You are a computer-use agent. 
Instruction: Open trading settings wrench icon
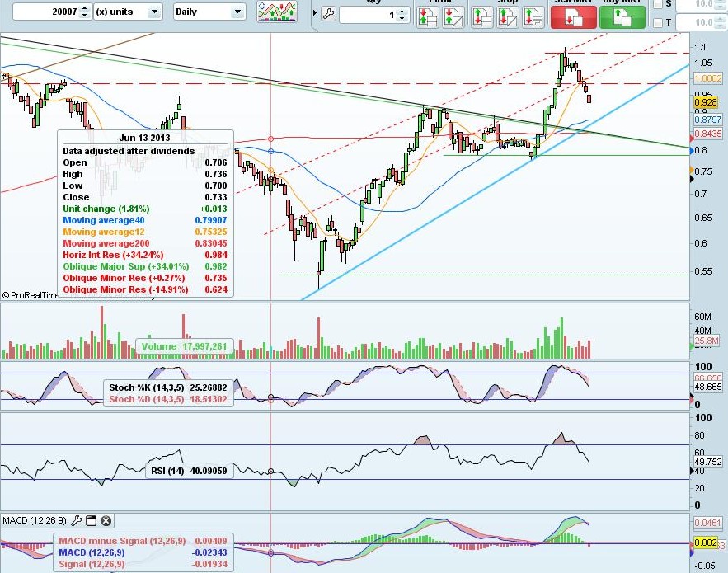click(x=328, y=14)
